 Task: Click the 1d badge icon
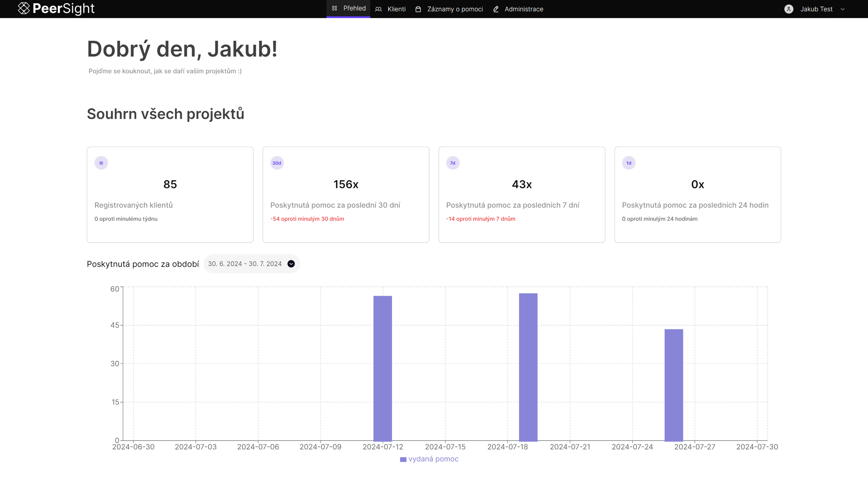pos(629,163)
